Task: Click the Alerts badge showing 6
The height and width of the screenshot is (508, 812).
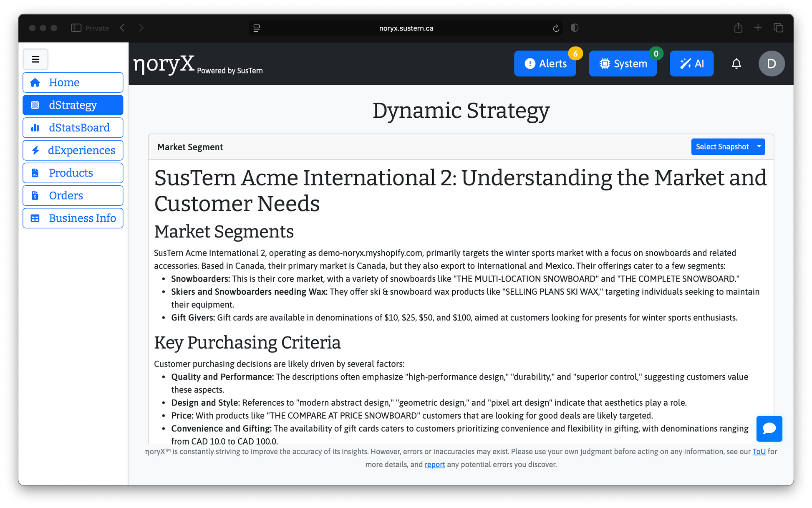Action: tap(575, 53)
